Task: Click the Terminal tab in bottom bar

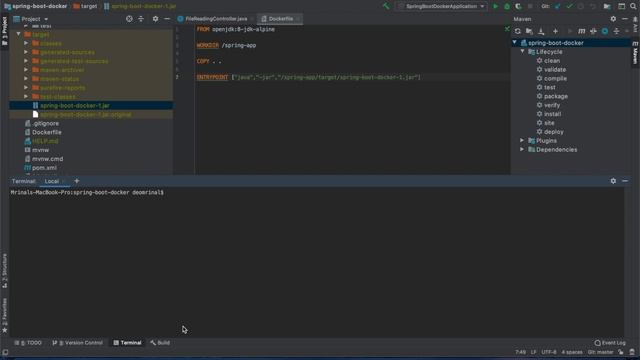Action: [127, 343]
